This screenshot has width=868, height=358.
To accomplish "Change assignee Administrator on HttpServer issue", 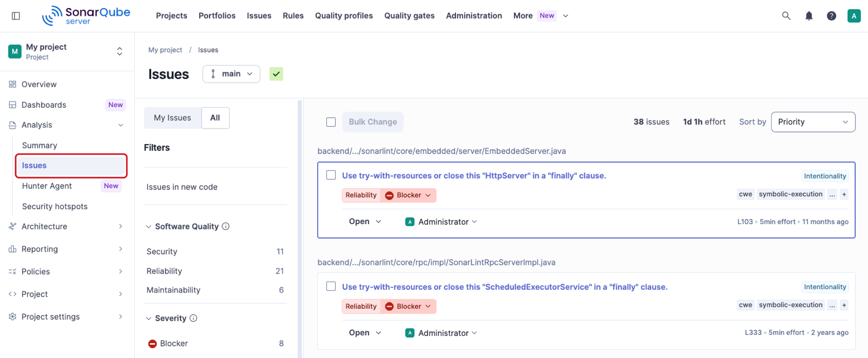I will [x=442, y=222].
